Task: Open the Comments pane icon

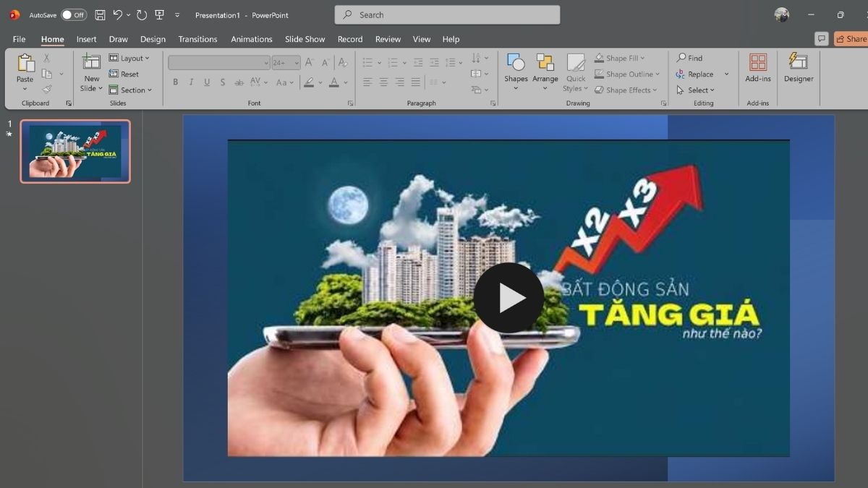Action: click(821, 39)
